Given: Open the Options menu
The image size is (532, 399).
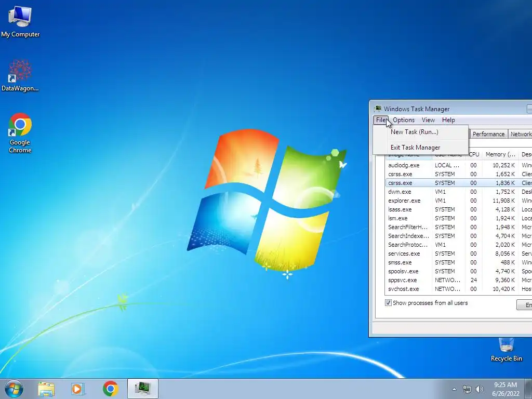Looking at the screenshot, I should 404,120.
